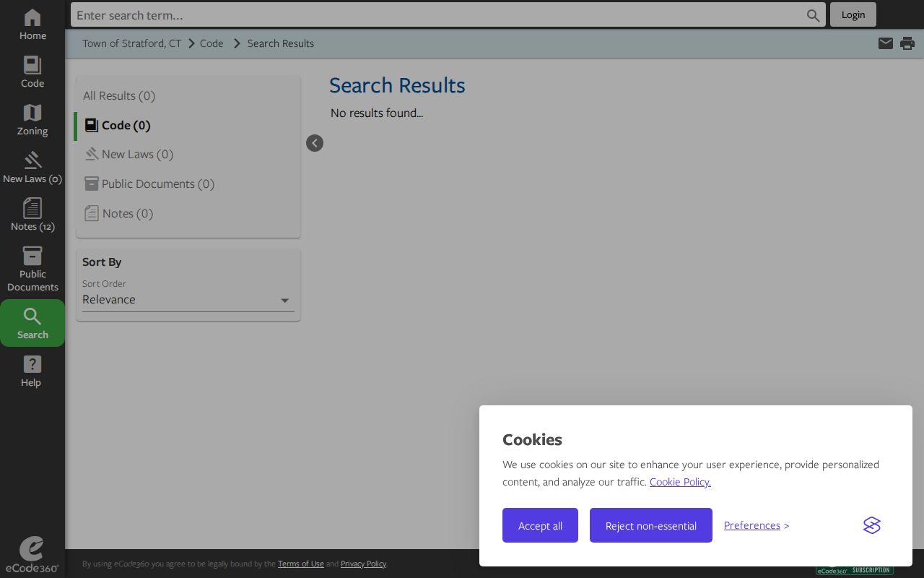Image resolution: width=924 pixels, height=578 pixels.
Task: Click the Cookies heading in banner
Action: pos(532,439)
